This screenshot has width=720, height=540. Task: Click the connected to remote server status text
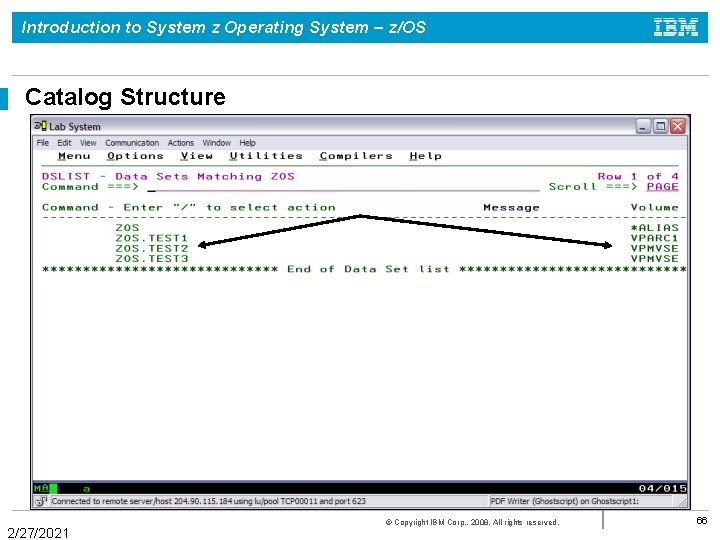208,501
